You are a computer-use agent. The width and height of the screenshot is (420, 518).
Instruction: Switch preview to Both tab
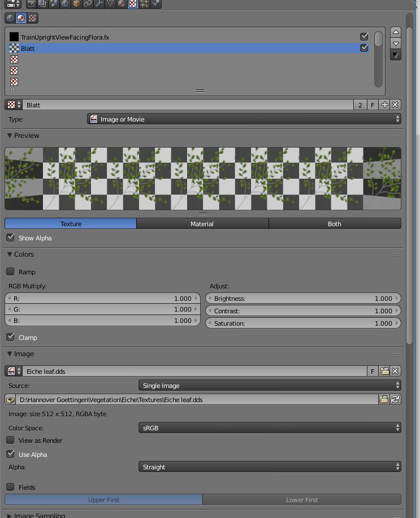(334, 224)
